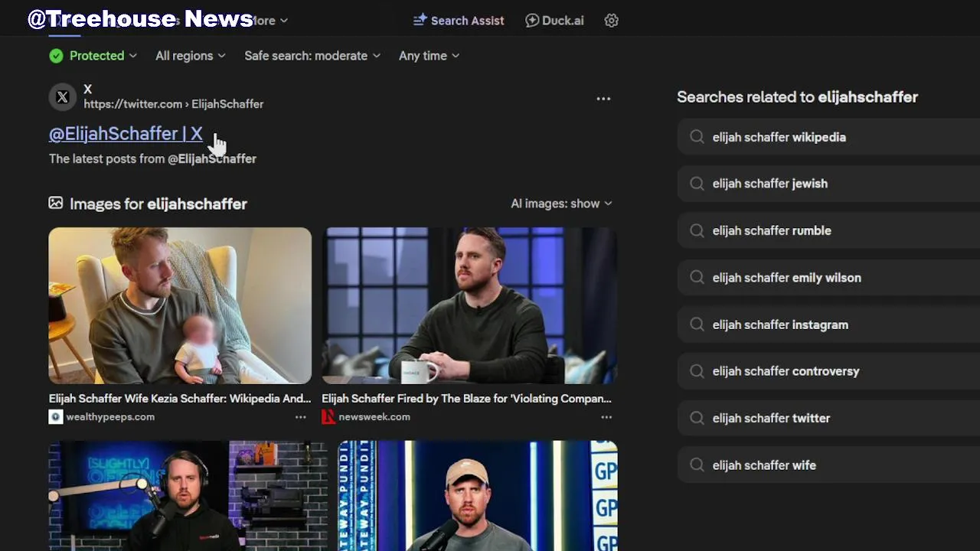Viewport: 980px width, 551px height.
Task: Click the newsweek.com source
Action: coord(374,417)
